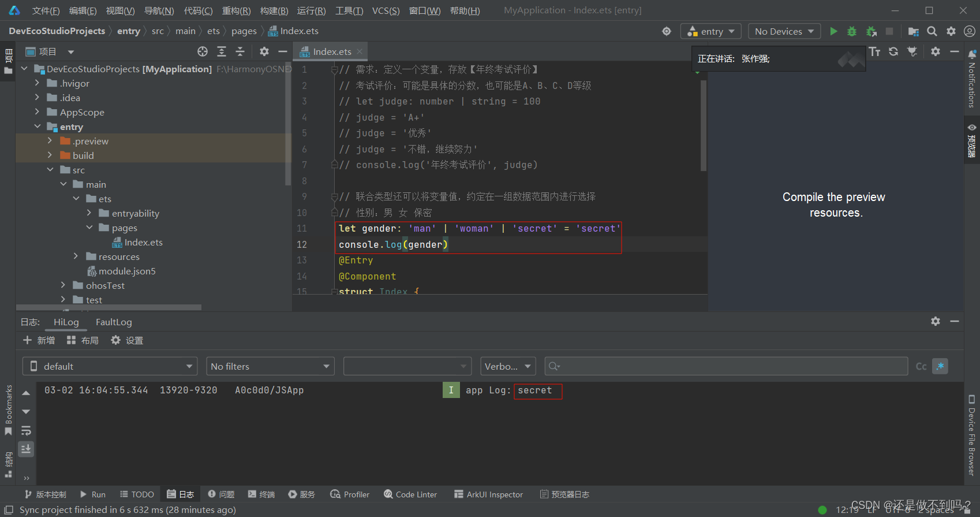Click the 设置 settings button in log toolbar
Viewport: 980px width, 517px height.
pyautogui.click(x=127, y=340)
